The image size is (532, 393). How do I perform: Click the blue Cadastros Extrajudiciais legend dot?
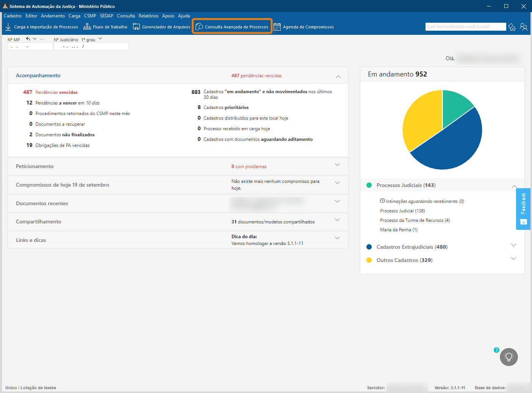(x=369, y=247)
